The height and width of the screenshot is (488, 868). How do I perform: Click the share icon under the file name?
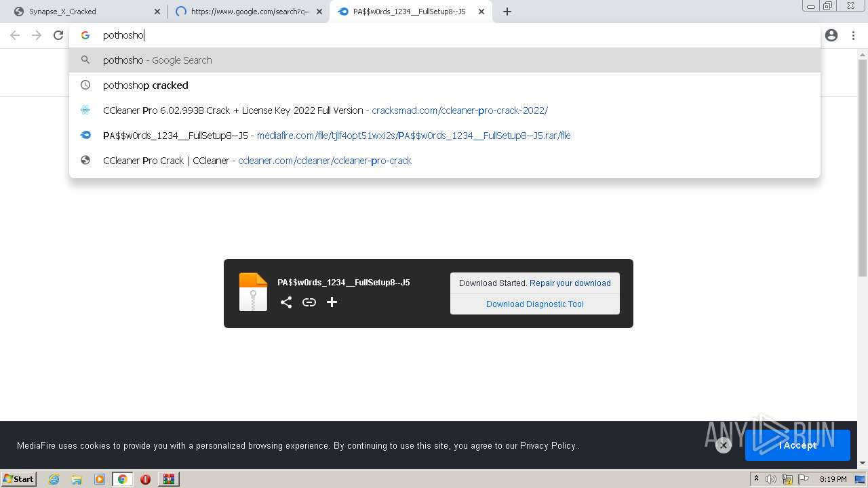[x=286, y=302]
